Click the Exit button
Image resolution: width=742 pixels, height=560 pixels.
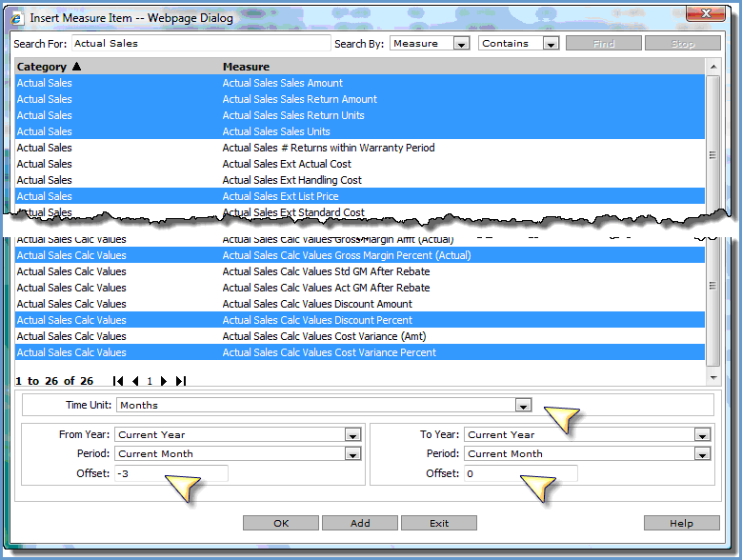pyautogui.click(x=438, y=523)
